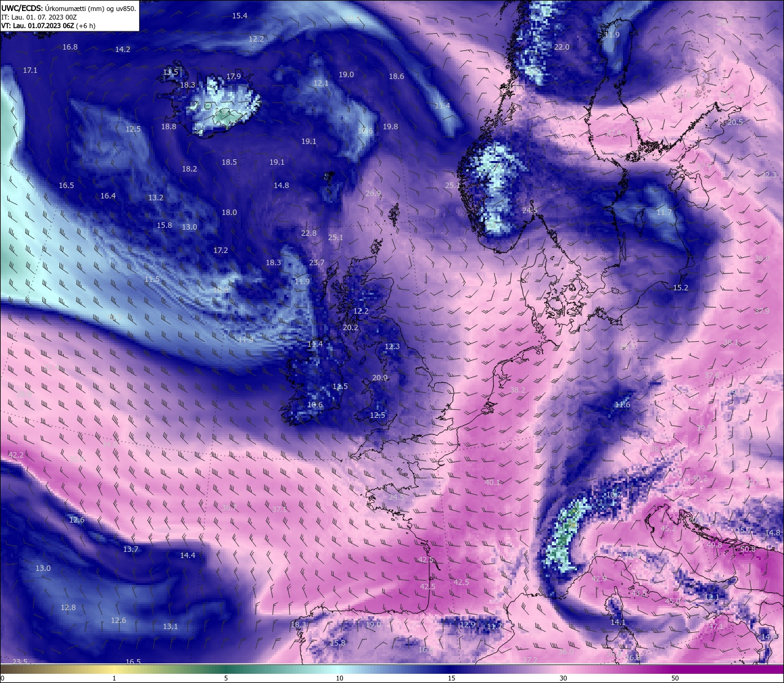Click the legend tick label 50
Image resolution: width=784 pixels, height=683 pixels.
point(675,678)
